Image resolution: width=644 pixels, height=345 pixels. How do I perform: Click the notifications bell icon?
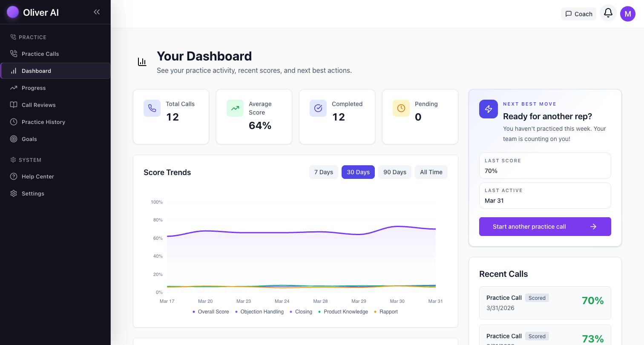coord(608,13)
